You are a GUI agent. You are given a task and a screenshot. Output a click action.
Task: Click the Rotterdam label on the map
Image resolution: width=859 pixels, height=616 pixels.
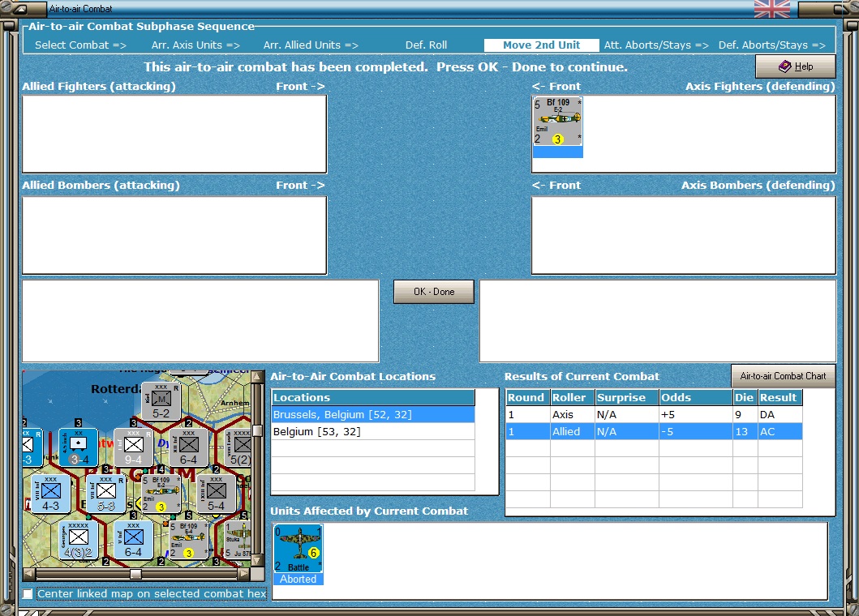pyautogui.click(x=116, y=389)
